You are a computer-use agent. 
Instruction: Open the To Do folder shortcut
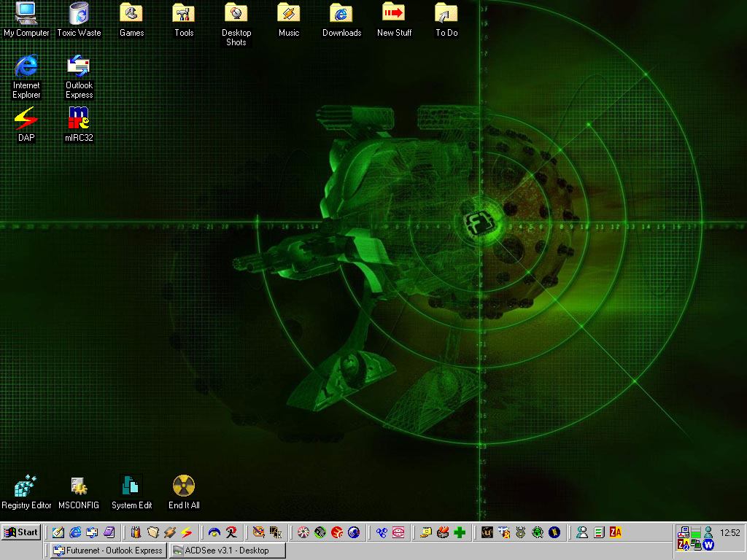(x=446, y=15)
